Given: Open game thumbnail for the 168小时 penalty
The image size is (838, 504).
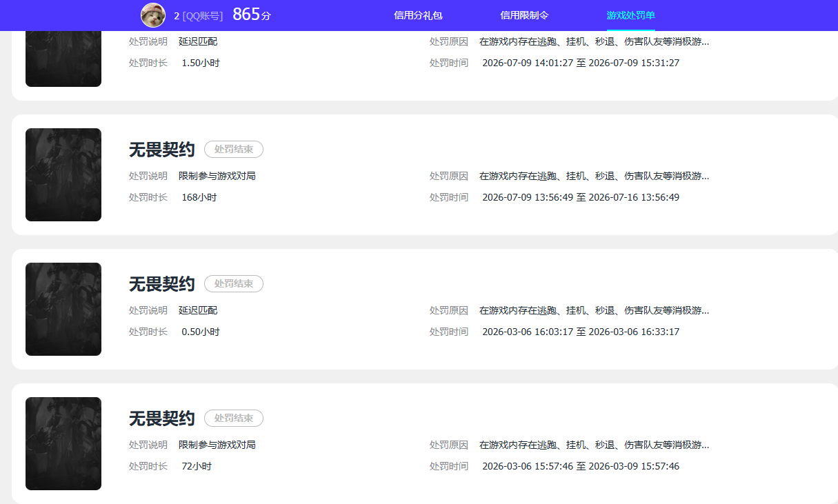Looking at the screenshot, I should point(63,175).
